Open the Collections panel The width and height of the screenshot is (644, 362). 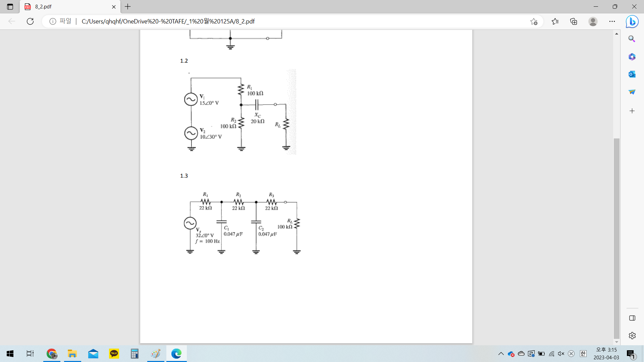click(574, 21)
